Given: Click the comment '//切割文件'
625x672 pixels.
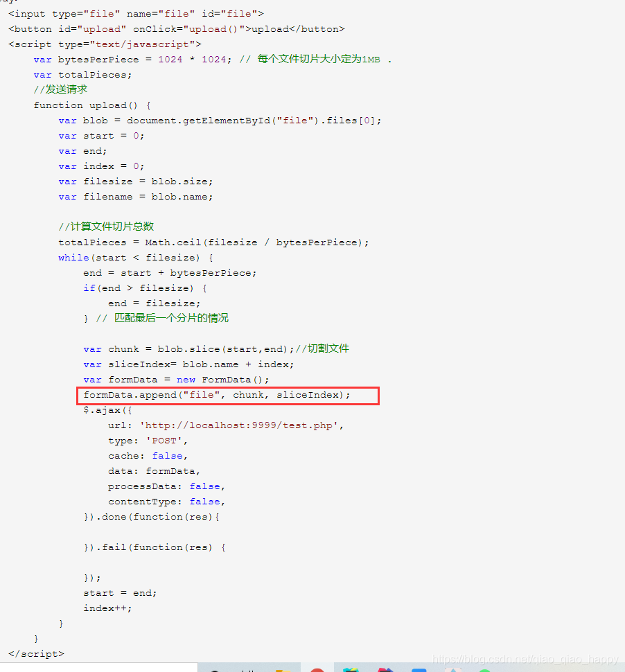Looking at the screenshot, I should (x=322, y=348).
